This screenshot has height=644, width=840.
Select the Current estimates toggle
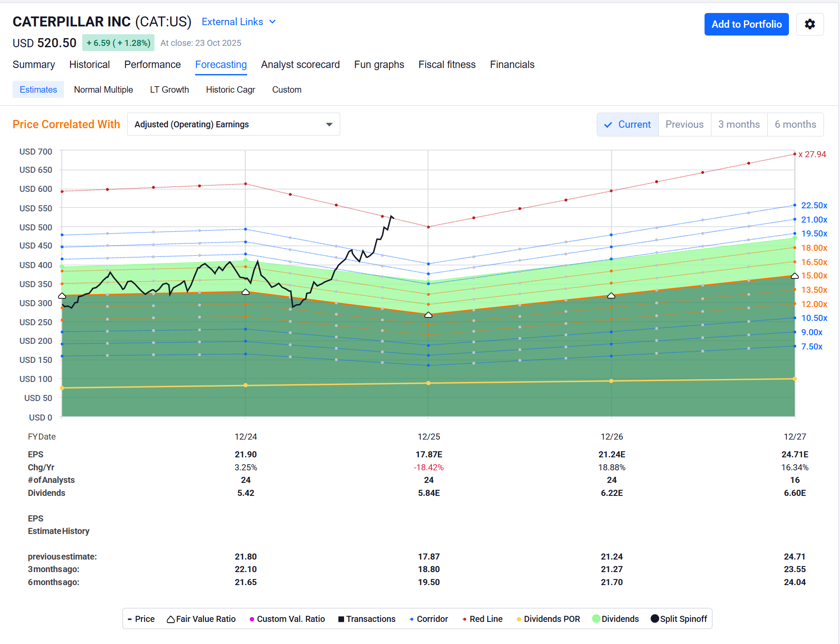[628, 125]
